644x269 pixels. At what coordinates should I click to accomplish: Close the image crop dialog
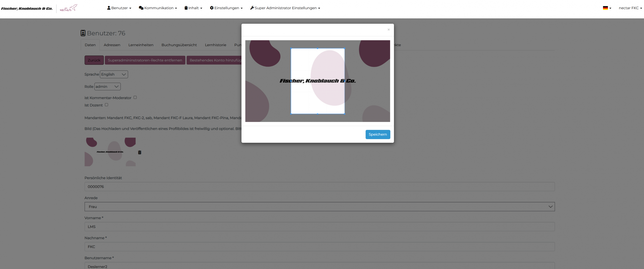(388, 30)
